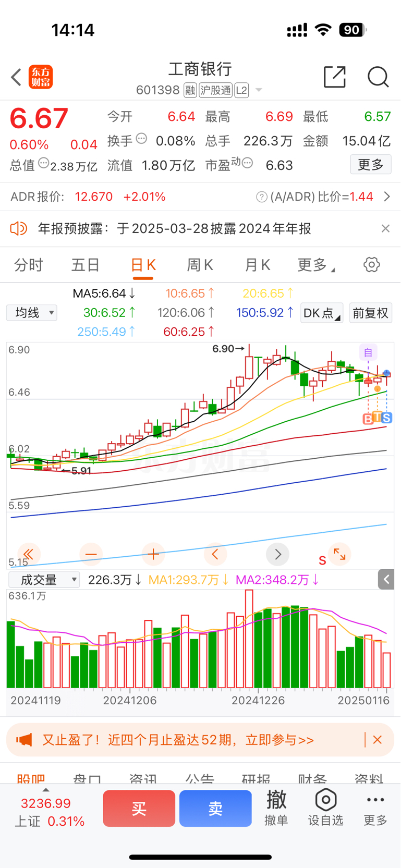401x868 pixels.
Task: Switch to 周K tab
Action: point(200,265)
